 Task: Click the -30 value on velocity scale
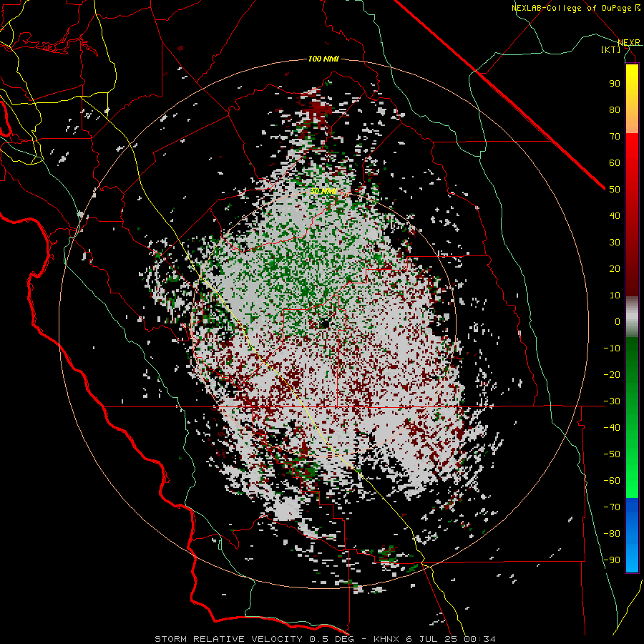point(612,401)
